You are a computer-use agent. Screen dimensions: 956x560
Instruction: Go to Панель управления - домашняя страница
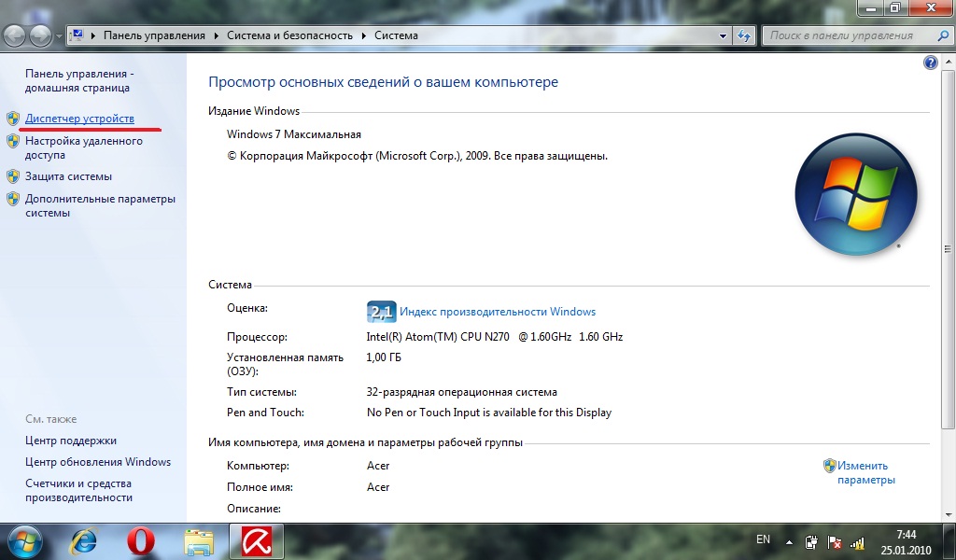79,80
